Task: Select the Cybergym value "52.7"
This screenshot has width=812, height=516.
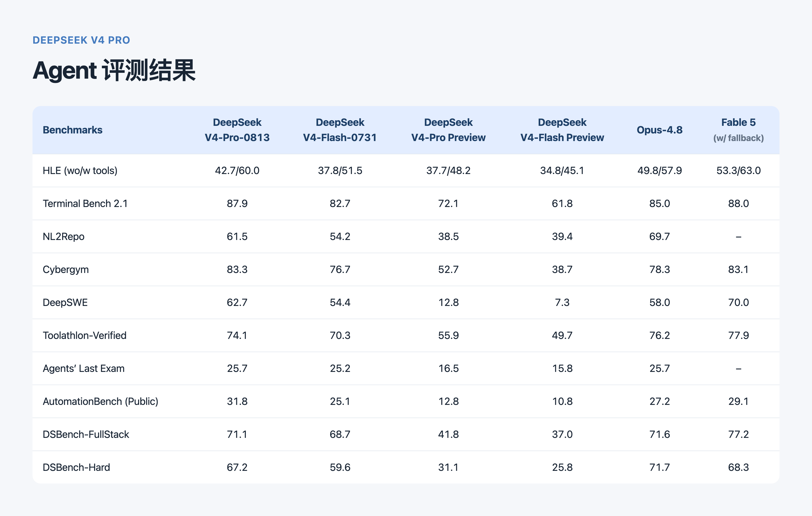Action: tap(448, 270)
